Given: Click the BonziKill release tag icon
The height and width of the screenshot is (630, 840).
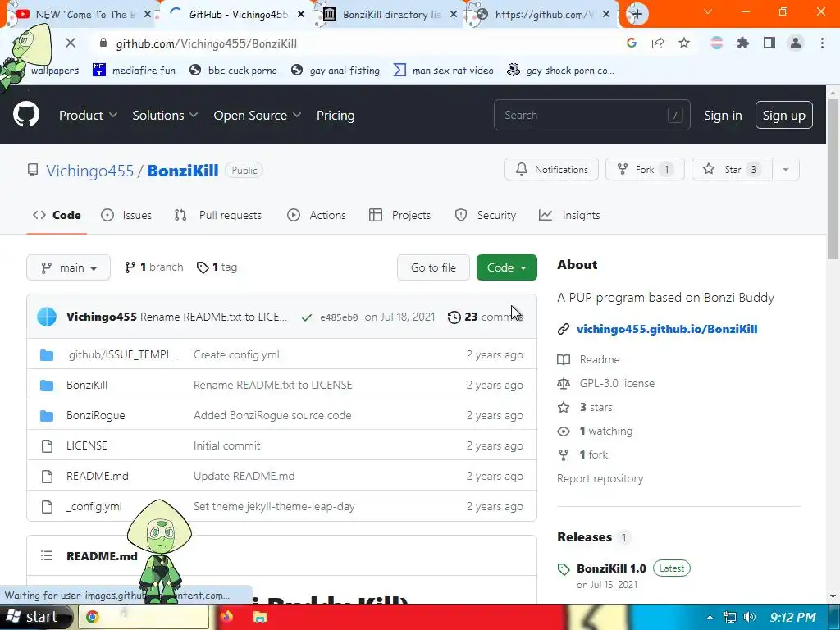Looking at the screenshot, I should point(564,569).
